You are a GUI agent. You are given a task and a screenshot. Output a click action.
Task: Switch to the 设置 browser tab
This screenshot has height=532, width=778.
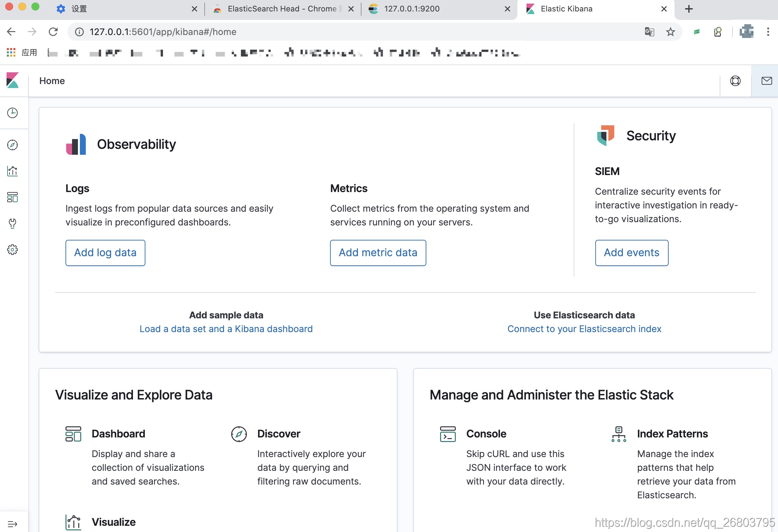pyautogui.click(x=125, y=9)
